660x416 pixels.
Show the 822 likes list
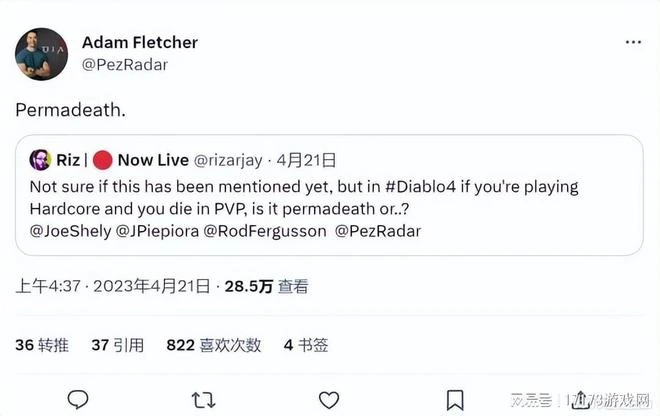coord(213,345)
